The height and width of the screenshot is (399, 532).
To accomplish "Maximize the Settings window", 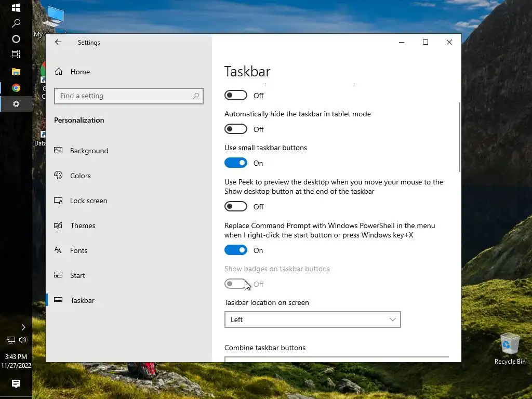I will [x=425, y=42].
